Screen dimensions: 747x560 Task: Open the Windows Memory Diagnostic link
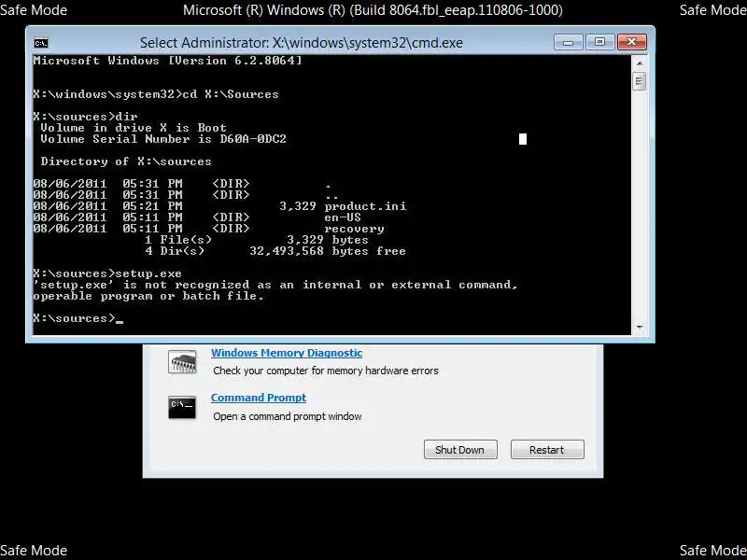coord(287,353)
